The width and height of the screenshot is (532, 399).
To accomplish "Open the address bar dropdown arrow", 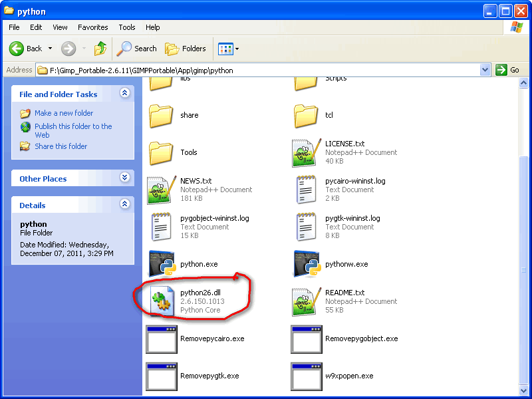I will 485,70.
